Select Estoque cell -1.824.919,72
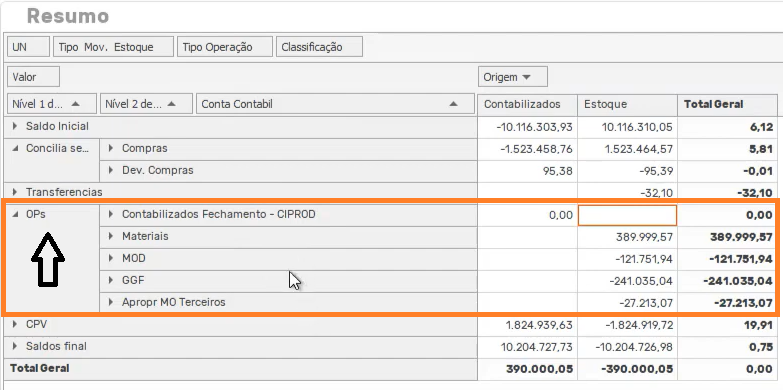Image resolution: width=783 pixels, height=390 pixels. pos(627,325)
